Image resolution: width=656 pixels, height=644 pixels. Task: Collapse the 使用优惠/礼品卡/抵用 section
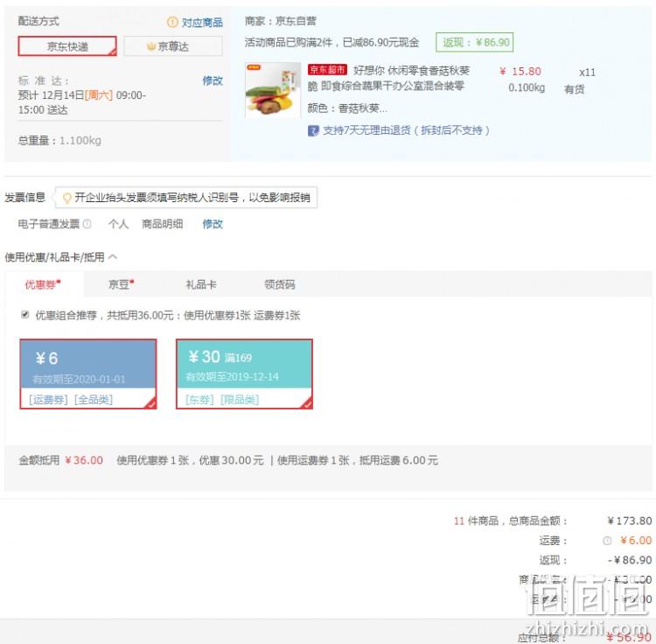(x=113, y=257)
